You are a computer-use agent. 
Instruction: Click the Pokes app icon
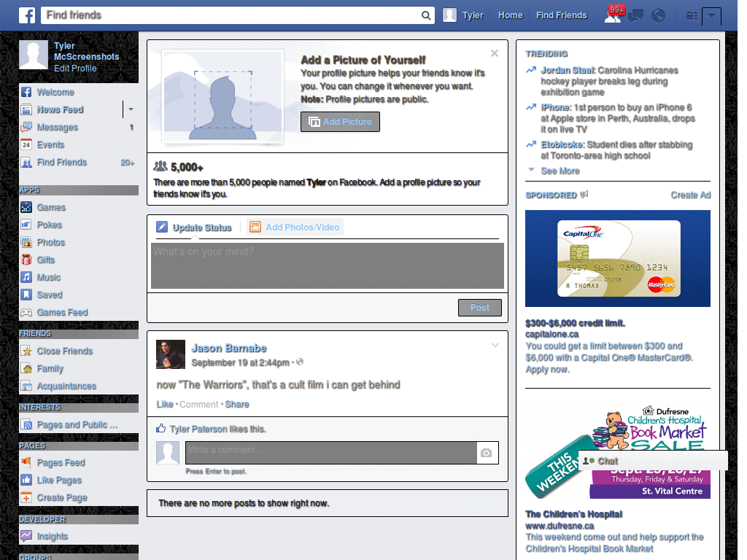pos(26,225)
